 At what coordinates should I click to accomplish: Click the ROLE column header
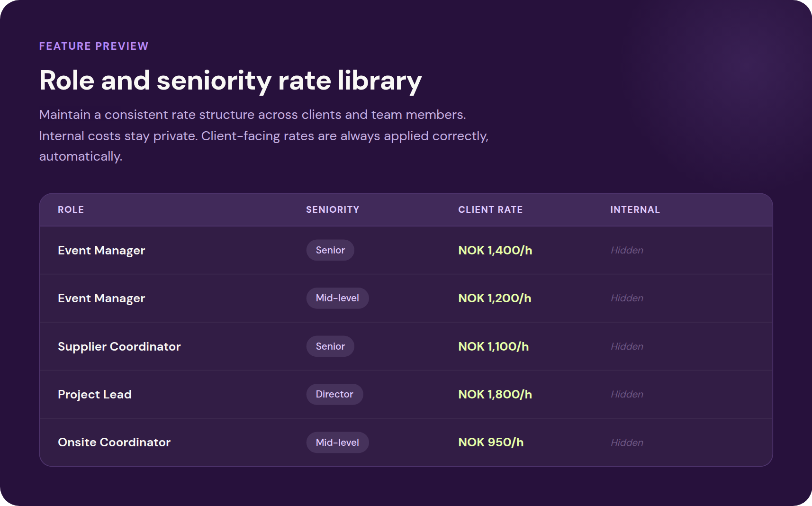point(71,209)
